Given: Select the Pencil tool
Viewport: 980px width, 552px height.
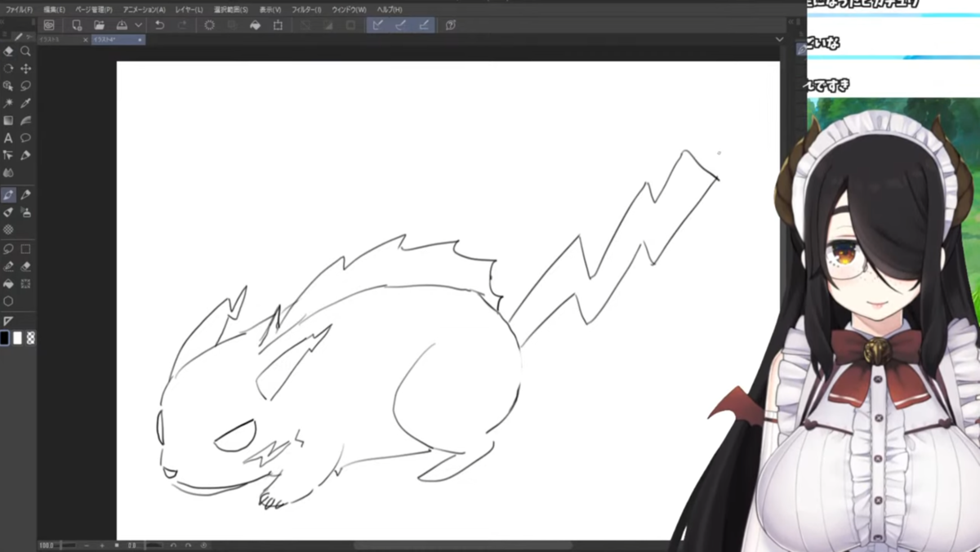Looking at the screenshot, I should point(25,195).
